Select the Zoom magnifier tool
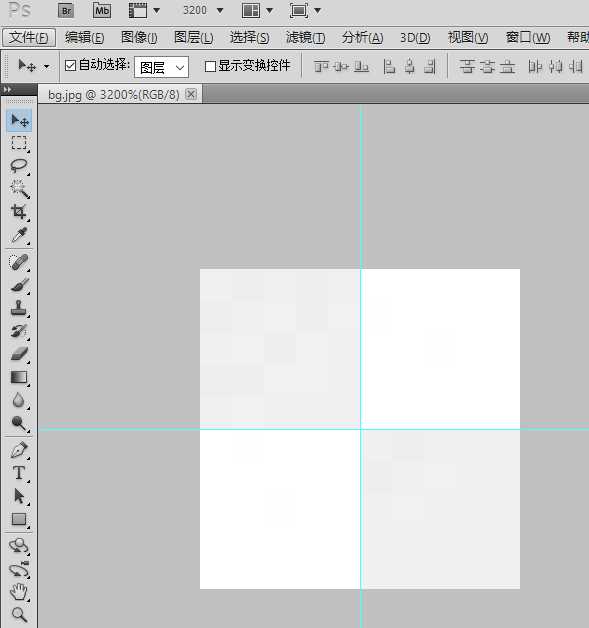589x628 pixels. (19, 614)
